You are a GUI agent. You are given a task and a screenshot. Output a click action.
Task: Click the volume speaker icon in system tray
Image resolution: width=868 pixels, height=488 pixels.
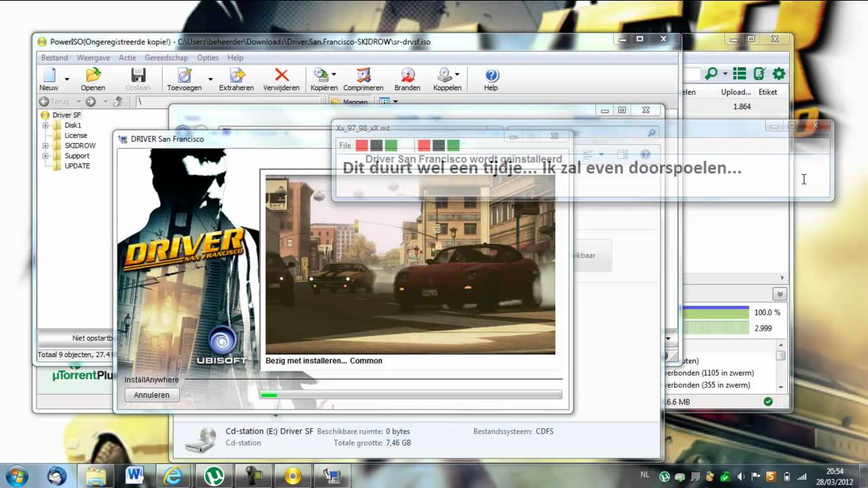[740, 476]
